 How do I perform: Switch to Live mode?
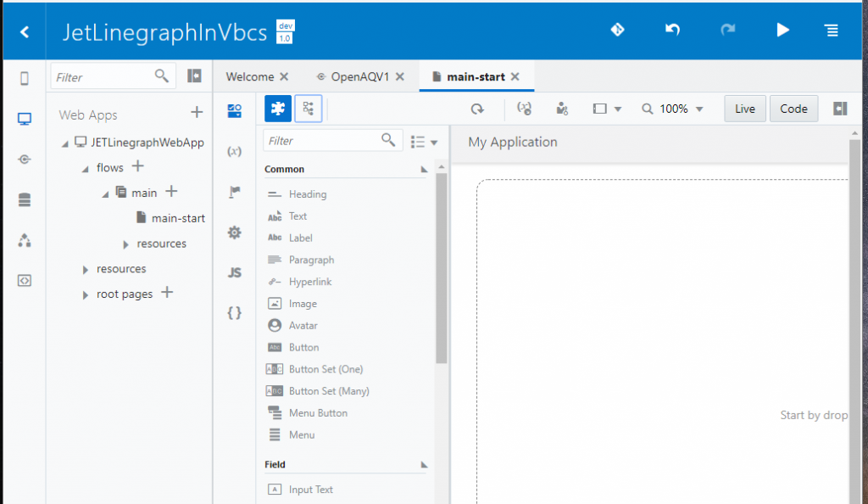(743, 108)
